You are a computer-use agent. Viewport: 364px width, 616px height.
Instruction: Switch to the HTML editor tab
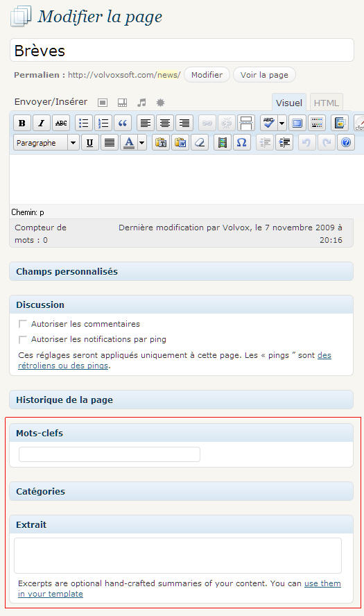point(327,103)
